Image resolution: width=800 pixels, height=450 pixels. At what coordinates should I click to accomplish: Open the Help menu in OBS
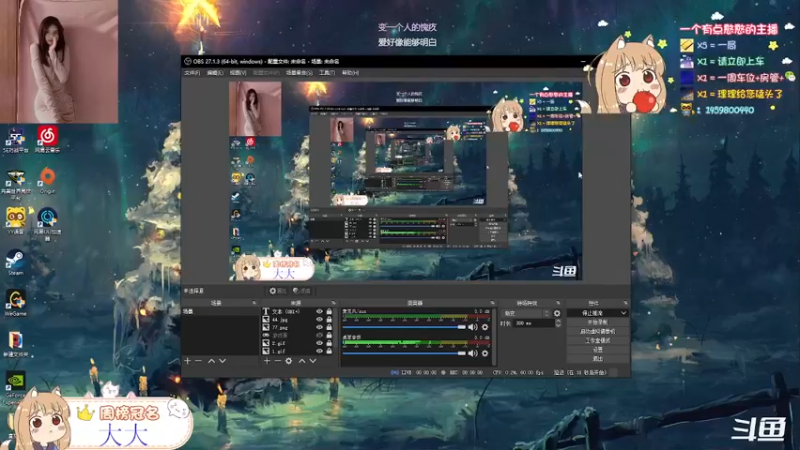(350, 73)
